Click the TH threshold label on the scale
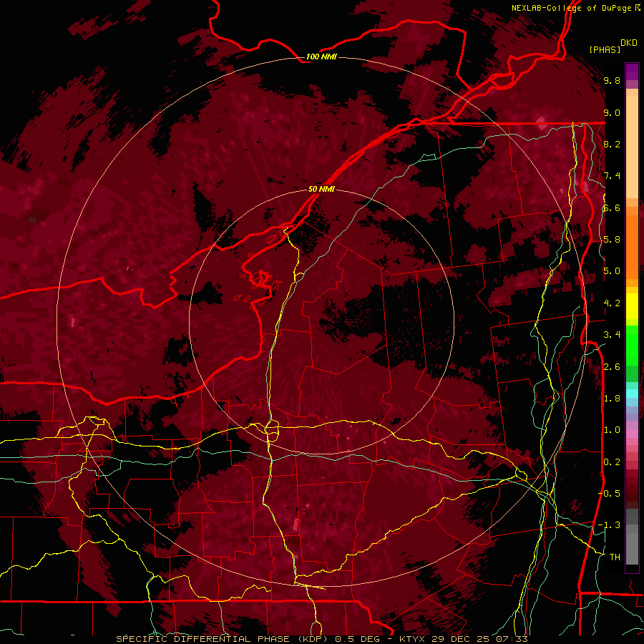The image size is (644, 644). pyautogui.click(x=615, y=557)
